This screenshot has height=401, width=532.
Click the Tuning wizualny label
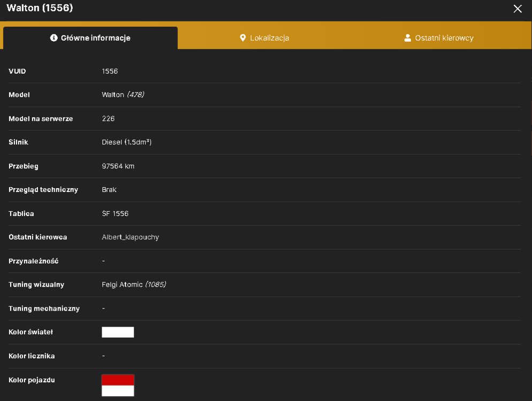pos(36,285)
